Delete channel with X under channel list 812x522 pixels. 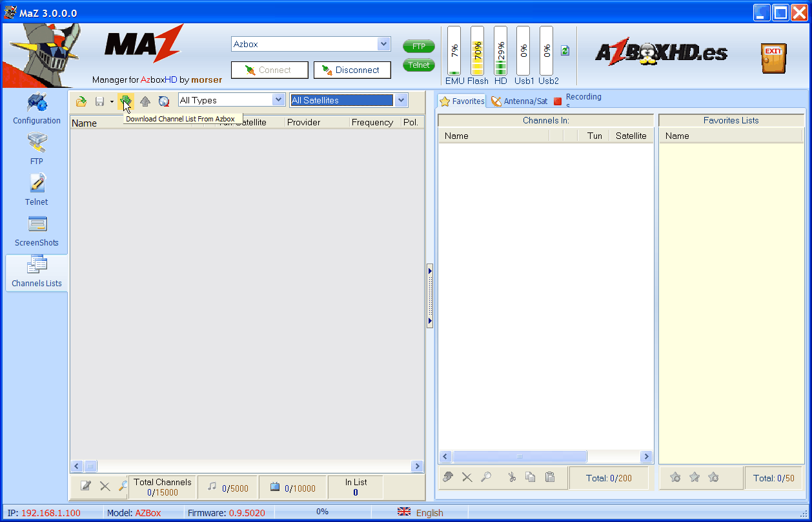tap(105, 486)
